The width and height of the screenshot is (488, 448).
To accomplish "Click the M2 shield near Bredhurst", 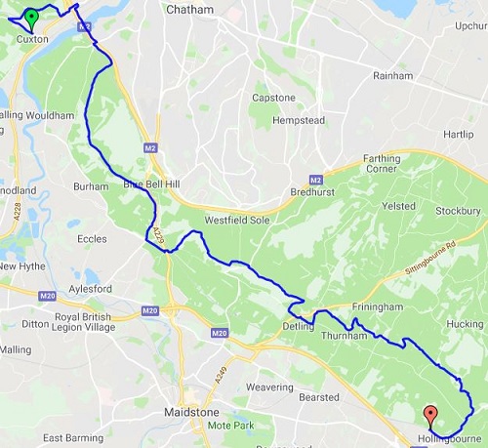I will (315, 180).
